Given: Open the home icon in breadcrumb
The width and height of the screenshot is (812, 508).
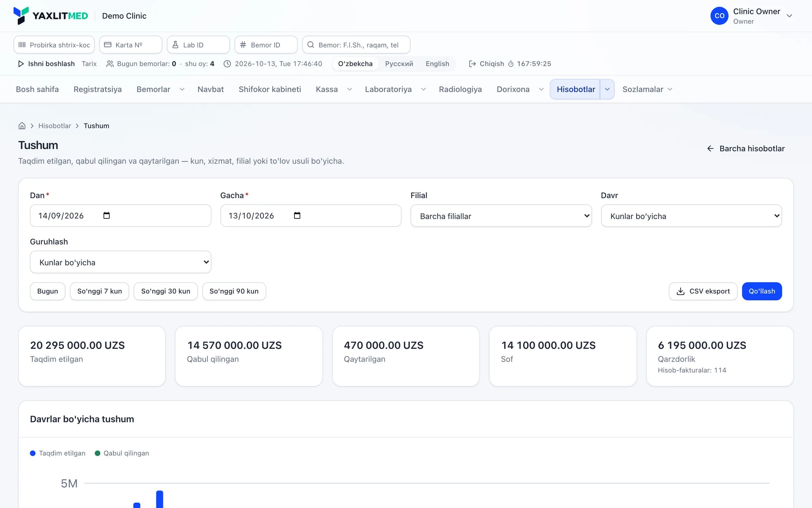Looking at the screenshot, I should tap(22, 126).
